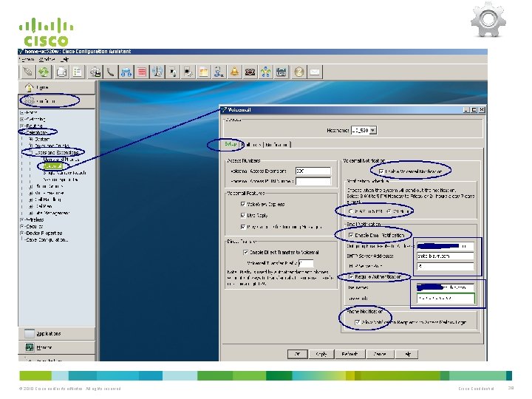Click the yellow notepad inventory toolbar icon
532x399 pixels.
[x=204, y=72]
